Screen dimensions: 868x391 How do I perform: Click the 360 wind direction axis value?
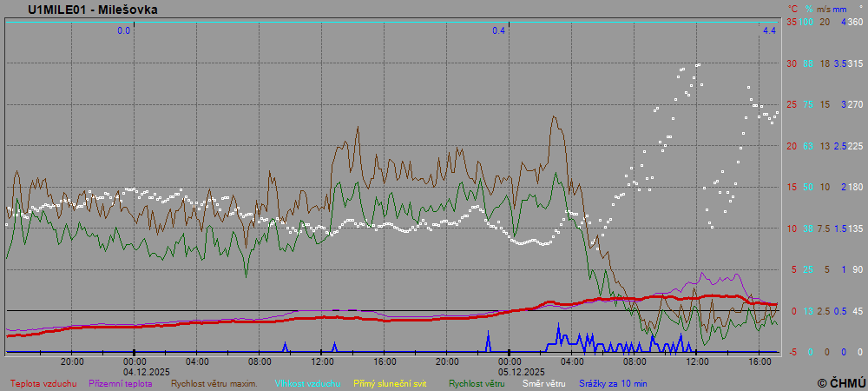pyautogui.click(x=854, y=22)
